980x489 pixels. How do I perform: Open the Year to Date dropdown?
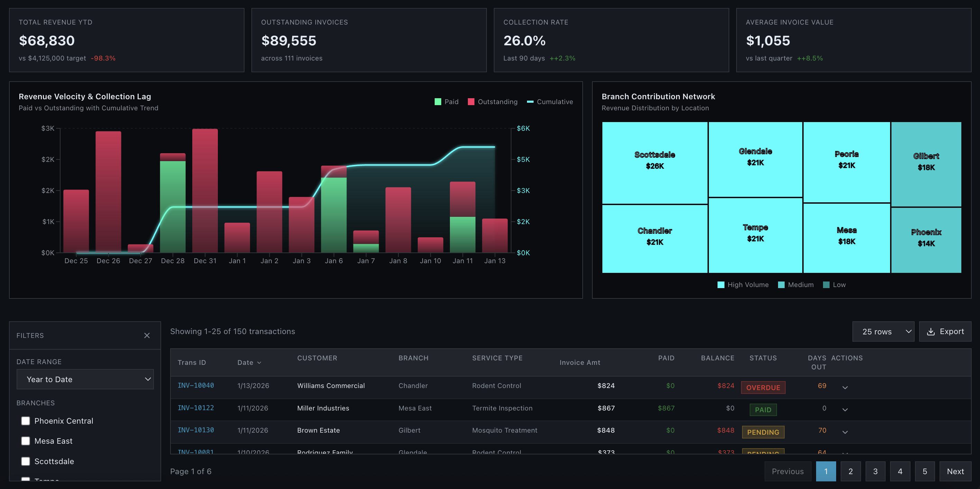[x=85, y=379]
